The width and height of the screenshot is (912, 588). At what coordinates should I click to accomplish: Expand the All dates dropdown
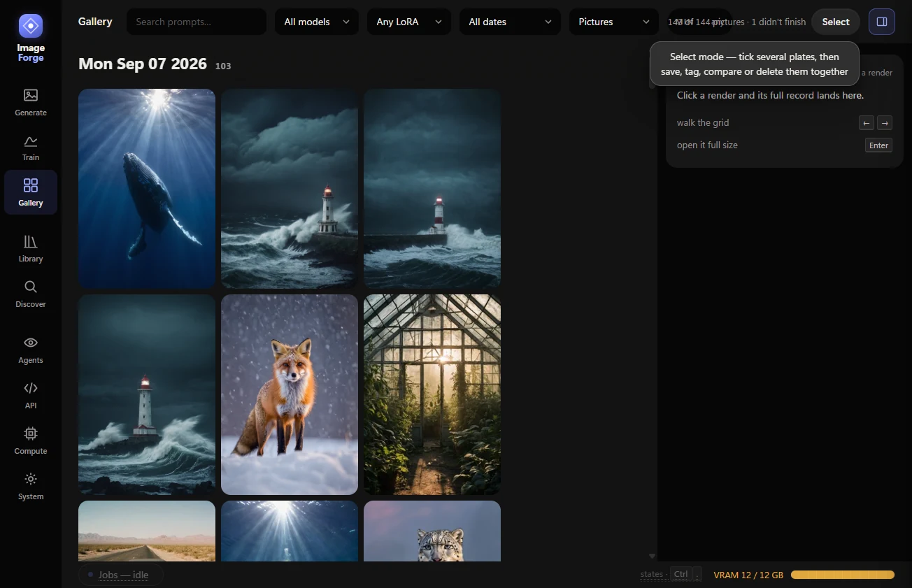(510, 22)
